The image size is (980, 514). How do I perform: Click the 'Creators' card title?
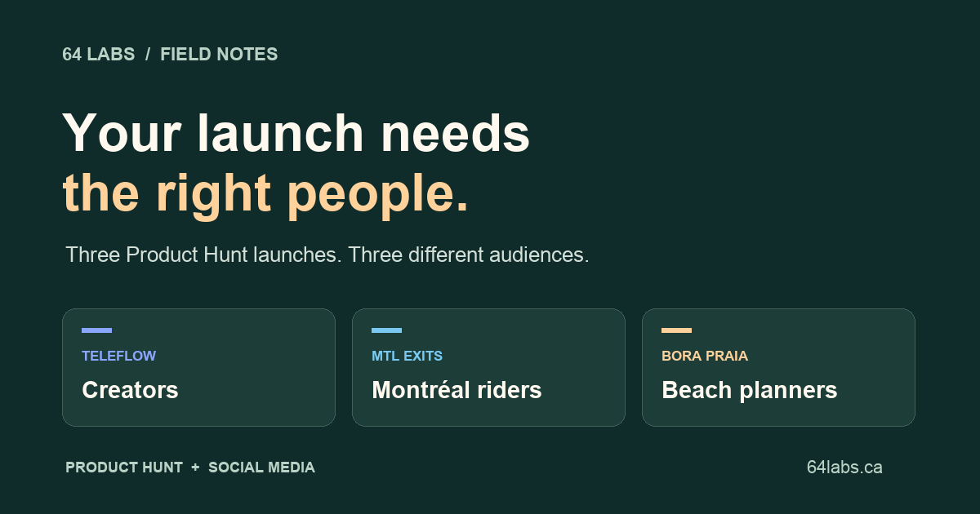coord(130,390)
